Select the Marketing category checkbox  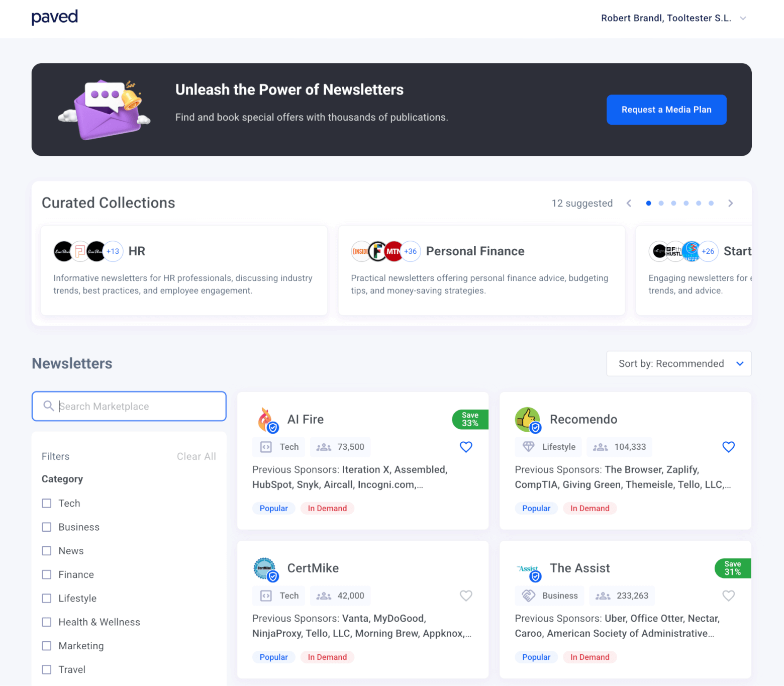47,646
